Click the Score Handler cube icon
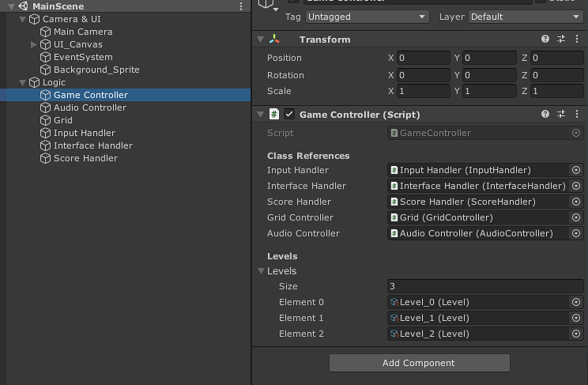This screenshot has height=385, width=588. pyautogui.click(x=45, y=158)
